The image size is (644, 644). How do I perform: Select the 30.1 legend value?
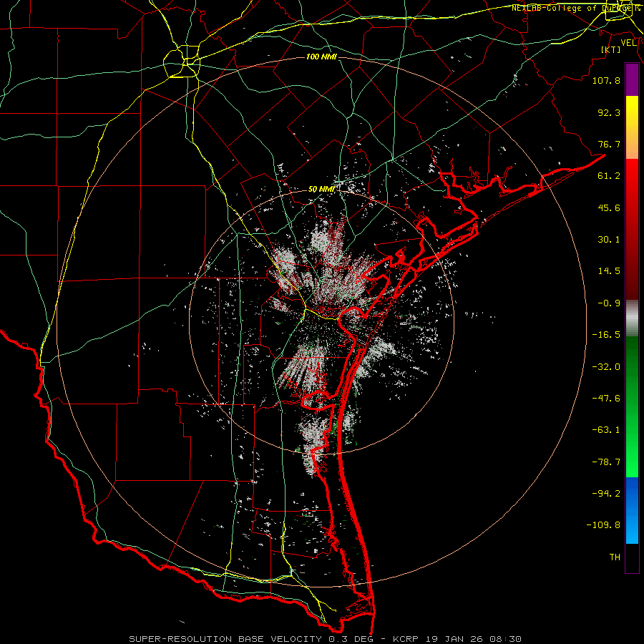point(609,240)
